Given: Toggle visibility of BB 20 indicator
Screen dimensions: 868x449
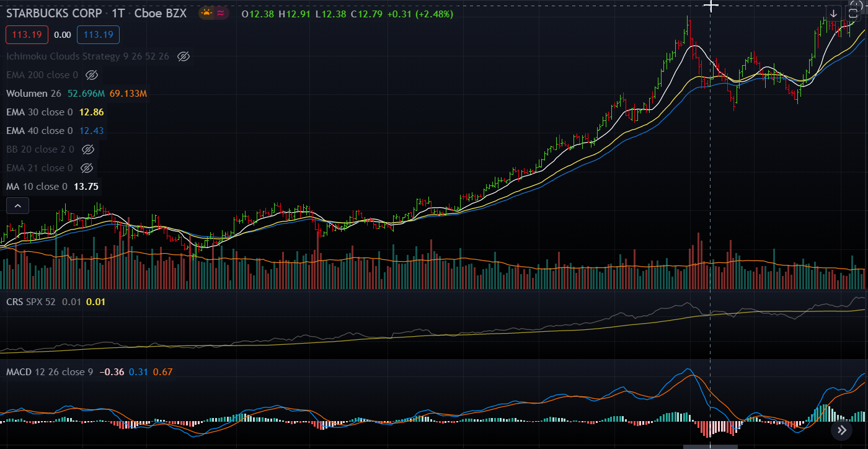Looking at the screenshot, I should (x=88, y=149).
